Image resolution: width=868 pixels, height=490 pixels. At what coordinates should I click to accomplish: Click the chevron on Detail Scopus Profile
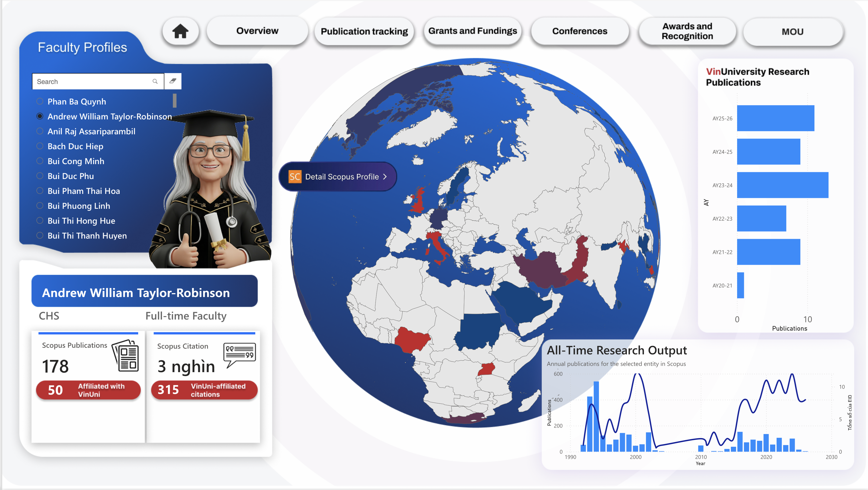pyautogui.click(x=385, y=177)
